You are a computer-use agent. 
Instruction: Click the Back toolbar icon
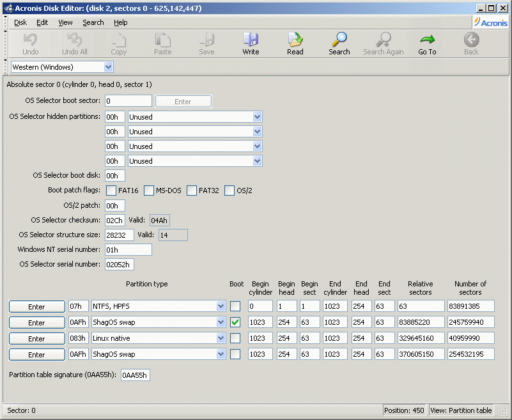pyautogui.click(x=471, y=43)
